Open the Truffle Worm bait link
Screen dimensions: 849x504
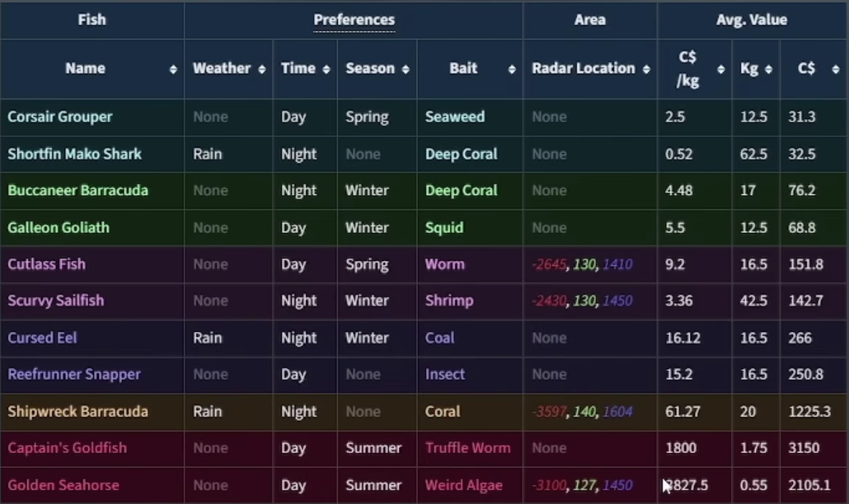coord(468,447)
